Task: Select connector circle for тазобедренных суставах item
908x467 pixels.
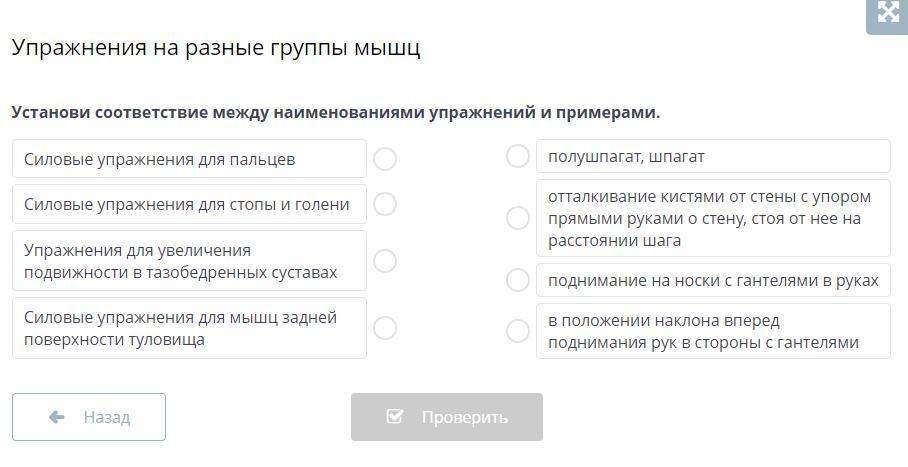Action: pyautogui.click(x=384, y=261)
